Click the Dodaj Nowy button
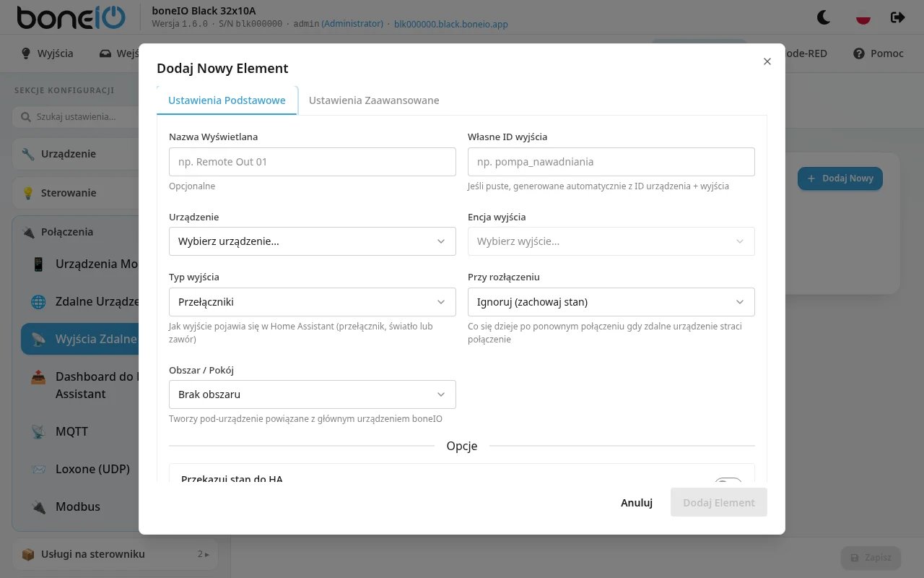924x578 pixels. pos(840,178)
